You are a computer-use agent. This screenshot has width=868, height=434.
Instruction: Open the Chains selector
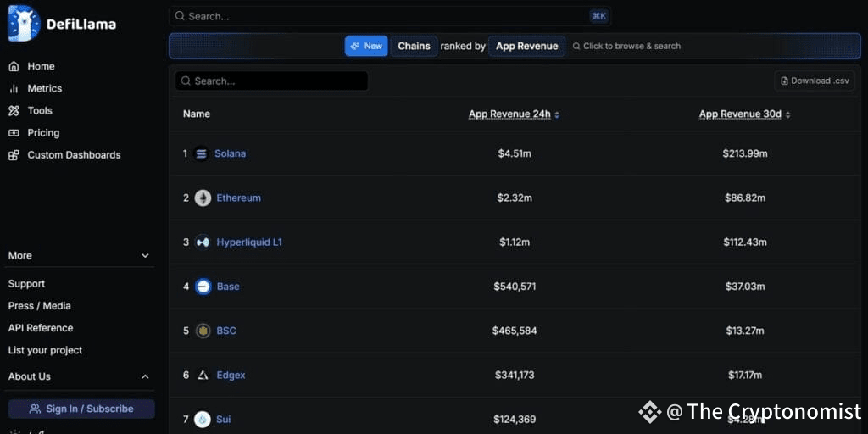click(414, 46)
